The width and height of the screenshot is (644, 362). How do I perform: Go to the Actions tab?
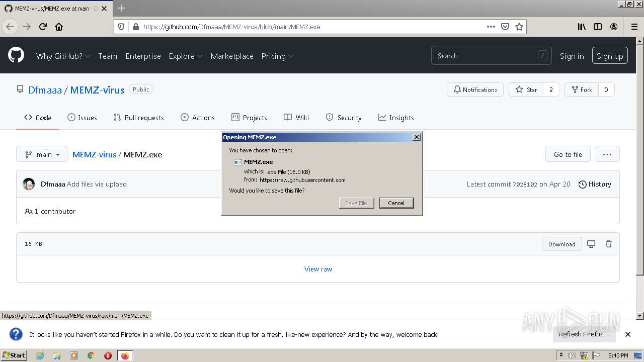tap(198, 118)
